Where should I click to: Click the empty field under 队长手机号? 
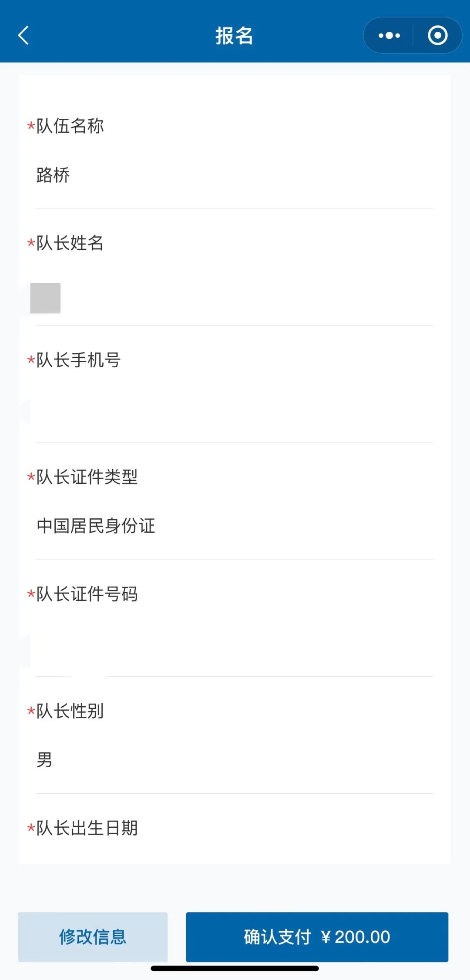pyautogui.click(x=234, y=410)
